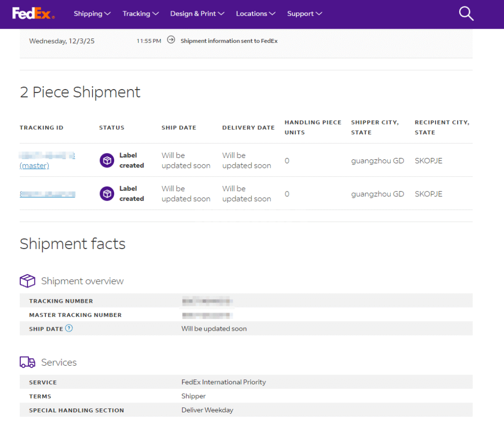Screen dimensions: 504x434
Task: Open the Ship Date help question mark
Action: (x=69, y=328)
